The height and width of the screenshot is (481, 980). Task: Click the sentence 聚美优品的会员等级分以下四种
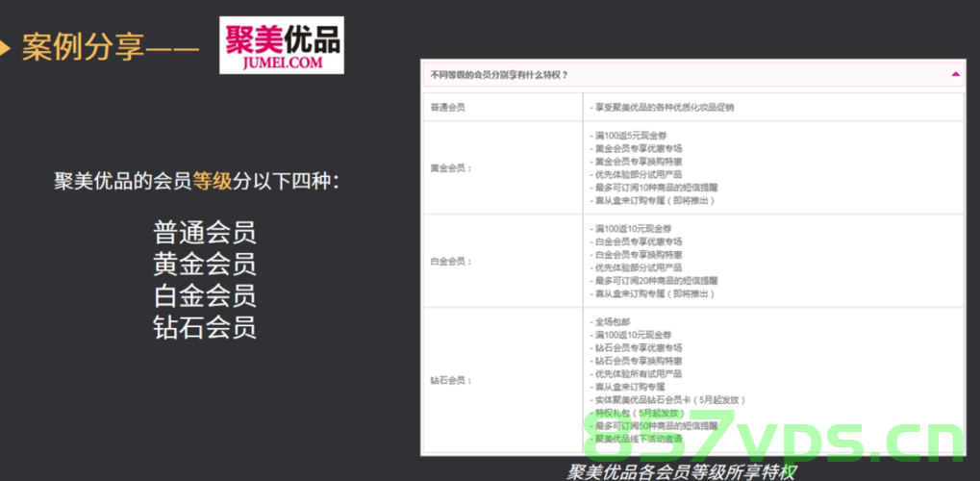(197, 182)
